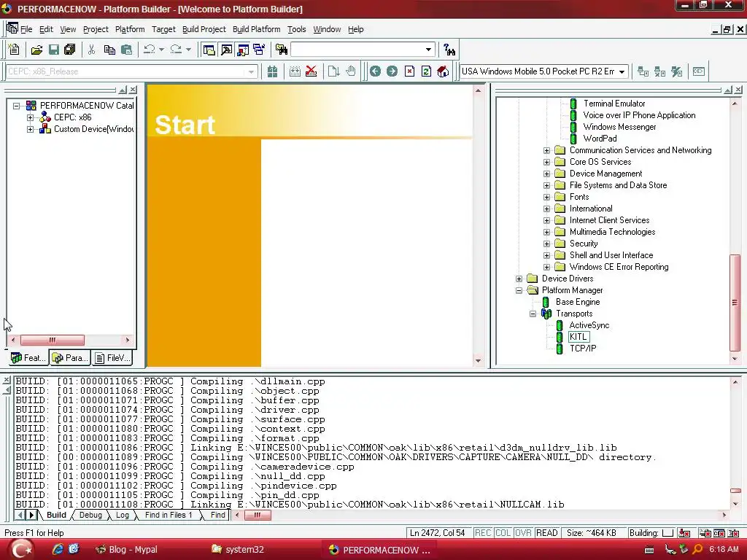Open the Parameters tab in workspace panel

(70, 357)
